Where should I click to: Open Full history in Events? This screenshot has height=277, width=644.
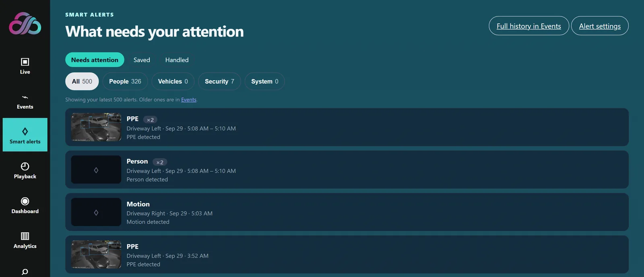tap(529, 26)
